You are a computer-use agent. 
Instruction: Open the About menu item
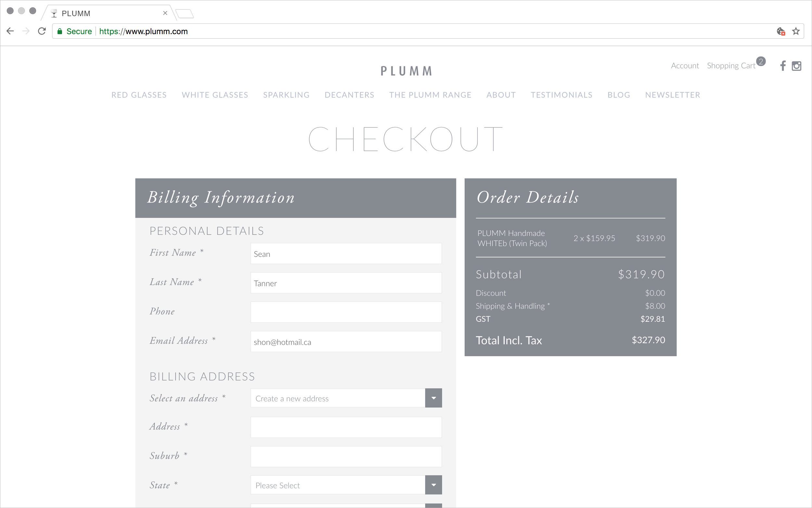pos(501,95)
